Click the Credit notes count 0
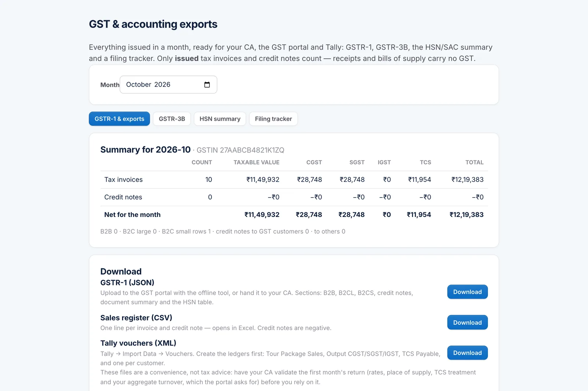Viewport: 588px width, 391px height. 210,197
